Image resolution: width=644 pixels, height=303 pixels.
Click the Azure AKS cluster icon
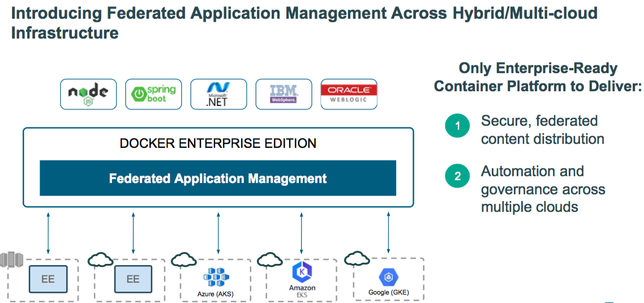pos(216,277)
